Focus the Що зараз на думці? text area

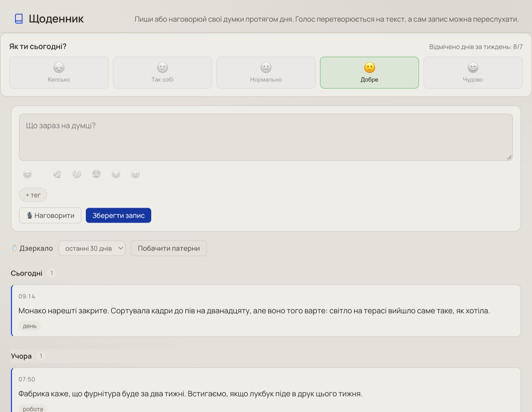pos(266,137)
